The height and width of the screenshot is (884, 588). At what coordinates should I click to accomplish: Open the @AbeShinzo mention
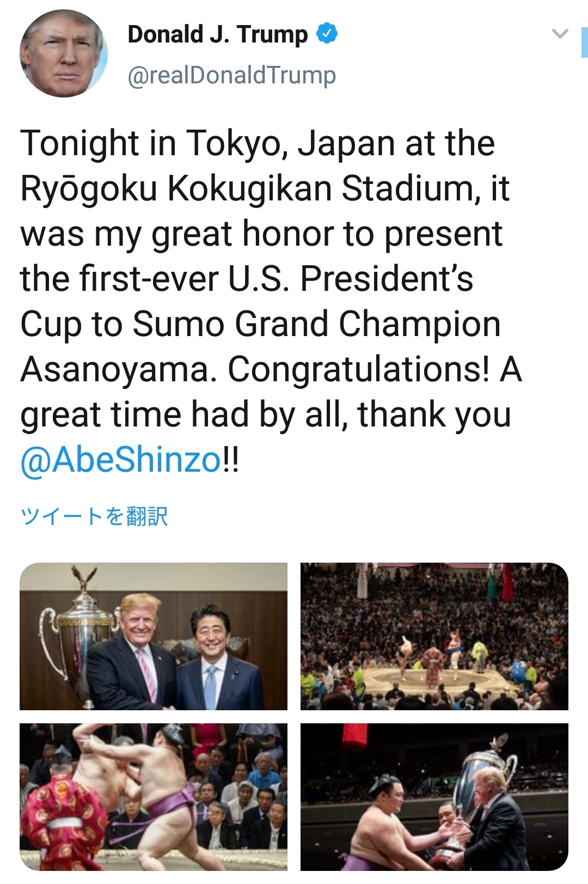[x=121, y=459]
